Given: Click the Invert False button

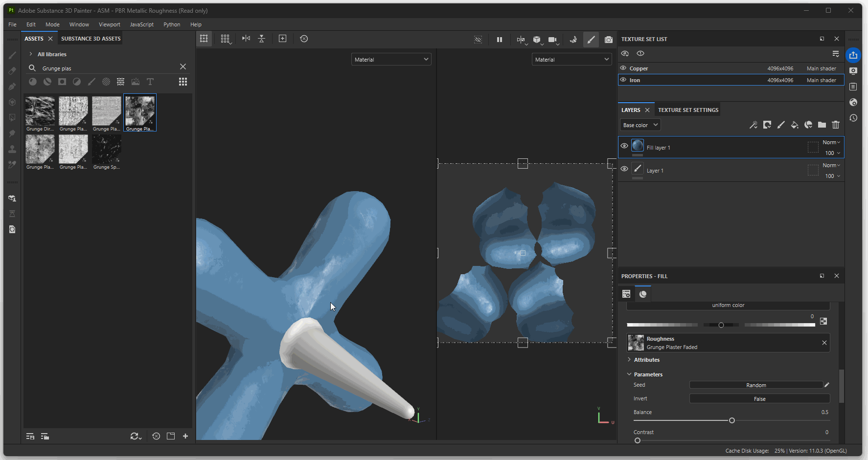Looking at the screenshot, I should (x=759, y=399).
